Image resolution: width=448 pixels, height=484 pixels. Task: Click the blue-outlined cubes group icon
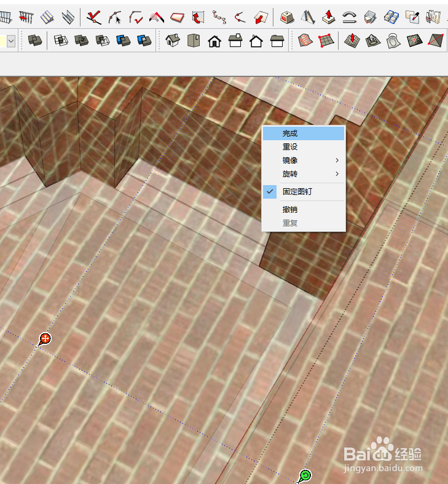click(391, 18)
